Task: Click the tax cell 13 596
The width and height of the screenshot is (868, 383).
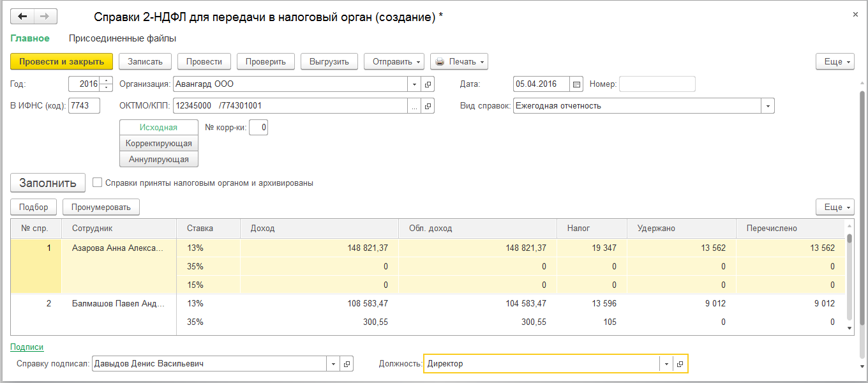Action: pyautogui.click(x=592, y=304)
